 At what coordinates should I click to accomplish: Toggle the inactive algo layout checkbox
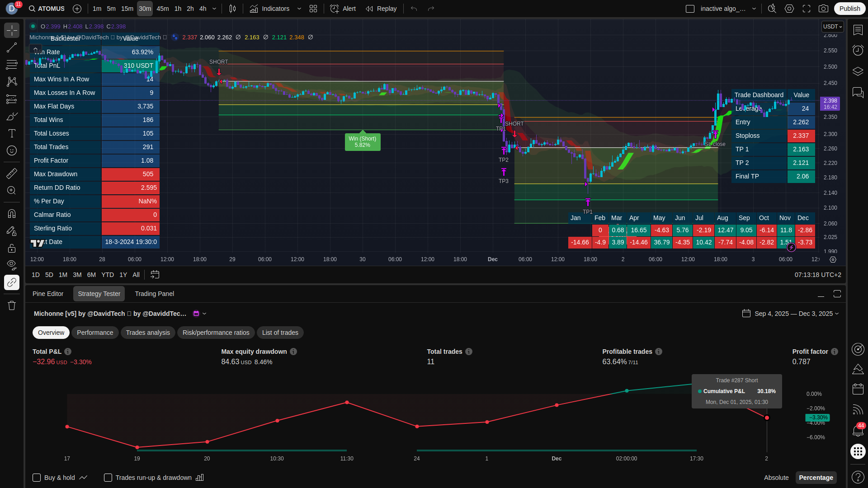(x=690, y=9)
